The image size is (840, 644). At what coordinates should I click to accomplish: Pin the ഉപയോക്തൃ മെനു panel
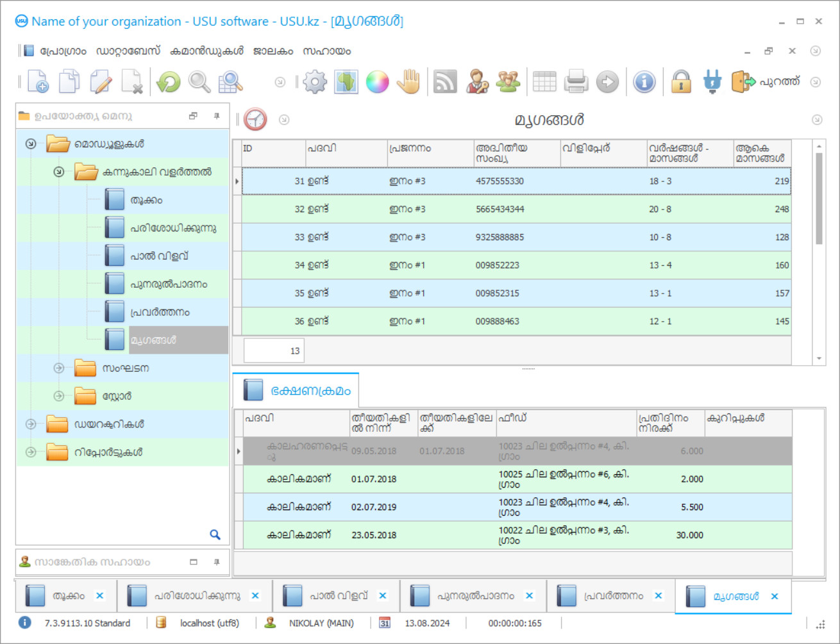pyautogui.click(x=217, y=116)
